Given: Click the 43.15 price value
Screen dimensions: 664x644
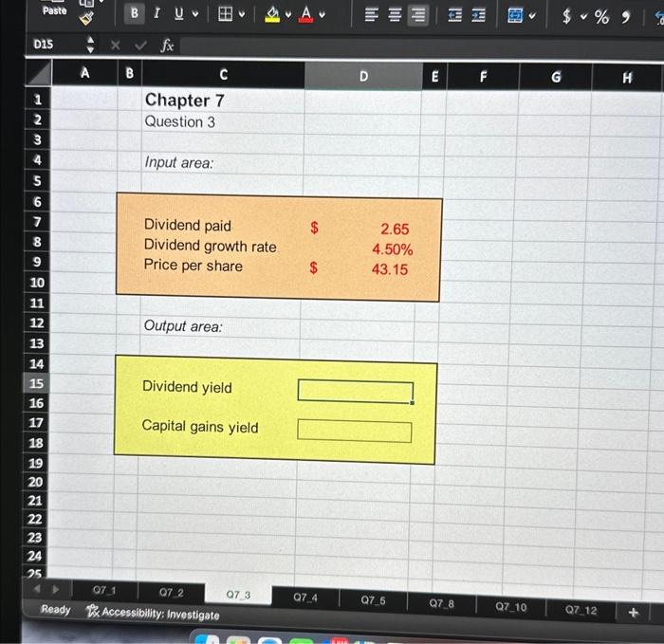Looking at the screenshot, I should [x=390, y=269].
